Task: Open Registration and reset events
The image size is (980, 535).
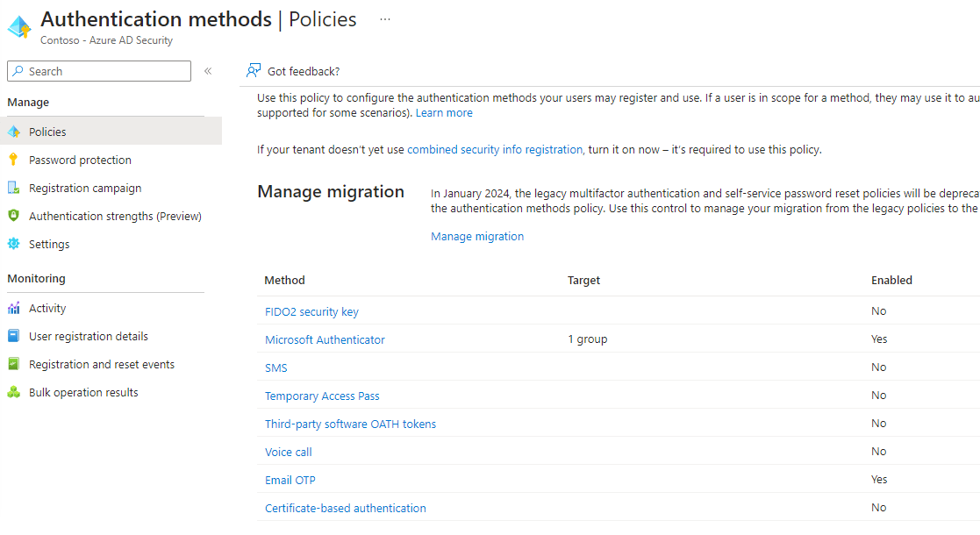Action: [102, 364]
